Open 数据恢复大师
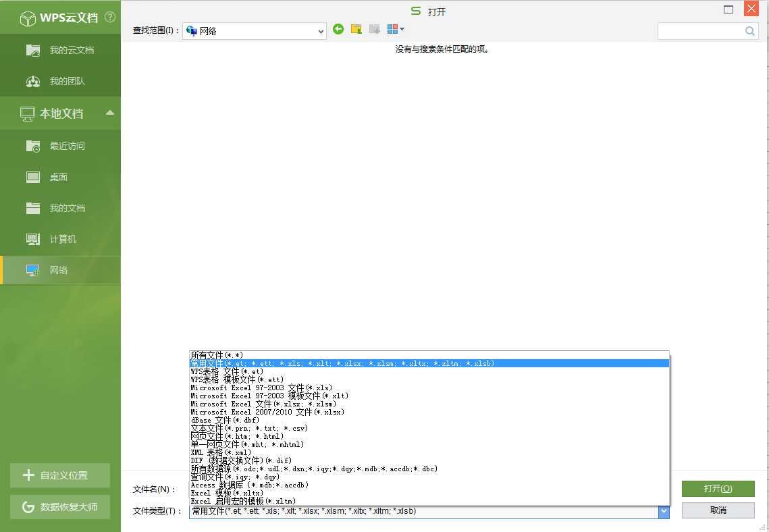 tap(60, 507)
